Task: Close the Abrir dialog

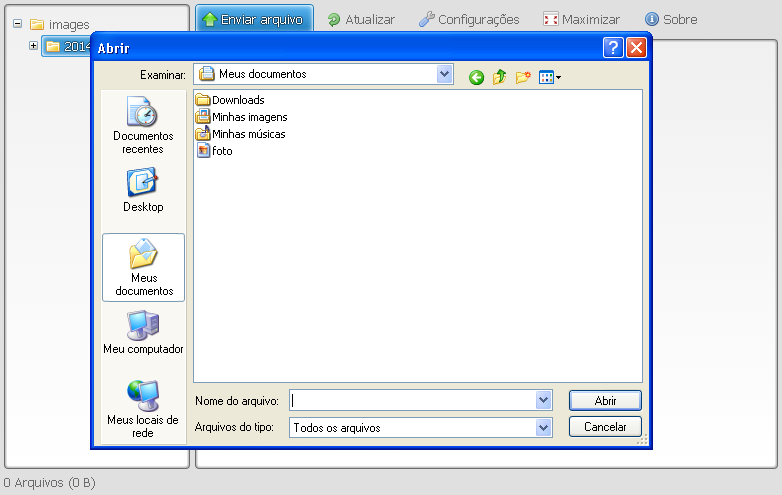Action: 636,48
